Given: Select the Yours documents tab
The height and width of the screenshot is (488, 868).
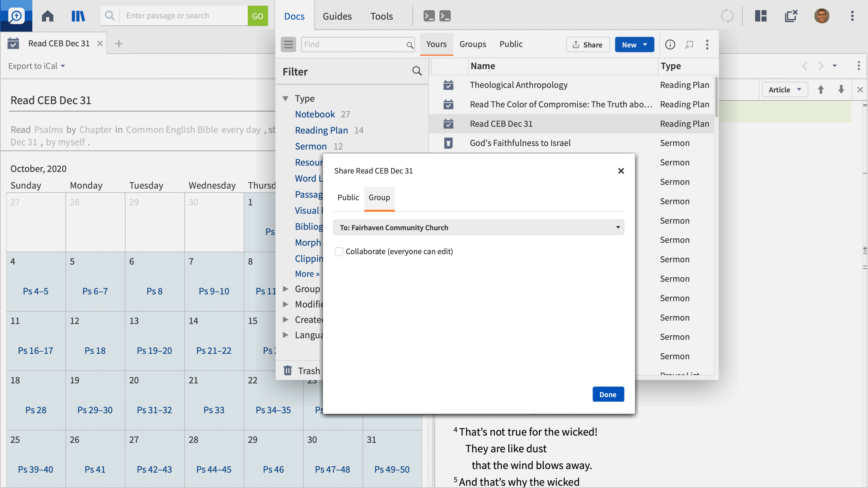Looking at the screenshot, I should (436, 44).
